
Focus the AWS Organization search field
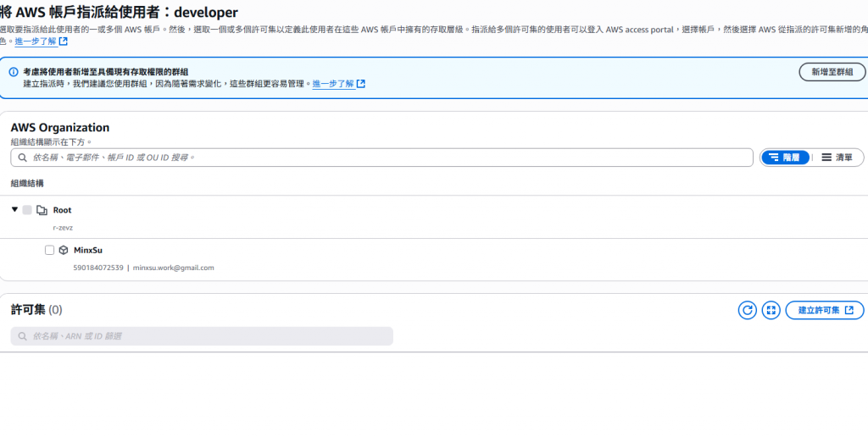click(382, 158)
